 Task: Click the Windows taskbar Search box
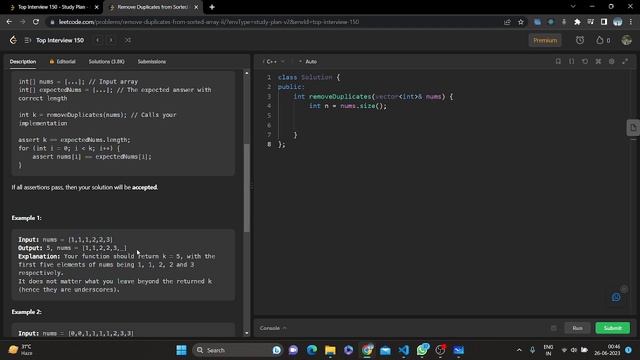237,350
